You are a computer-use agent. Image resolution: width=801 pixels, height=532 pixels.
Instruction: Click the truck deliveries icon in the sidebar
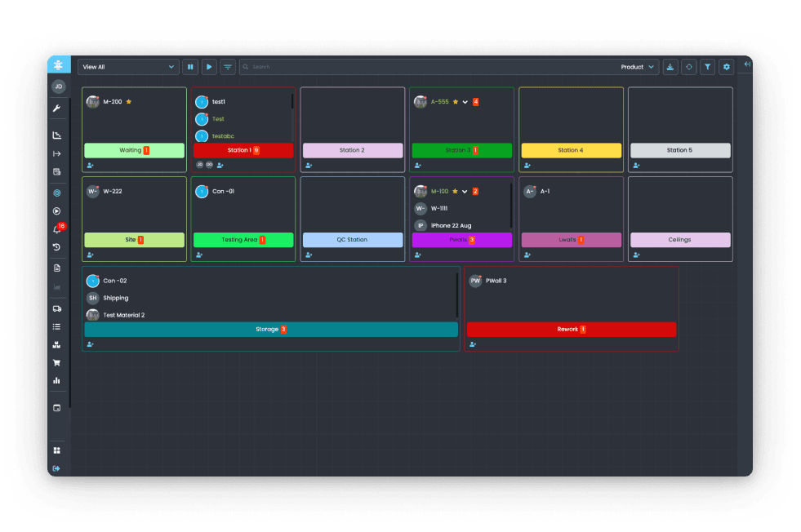57,308
